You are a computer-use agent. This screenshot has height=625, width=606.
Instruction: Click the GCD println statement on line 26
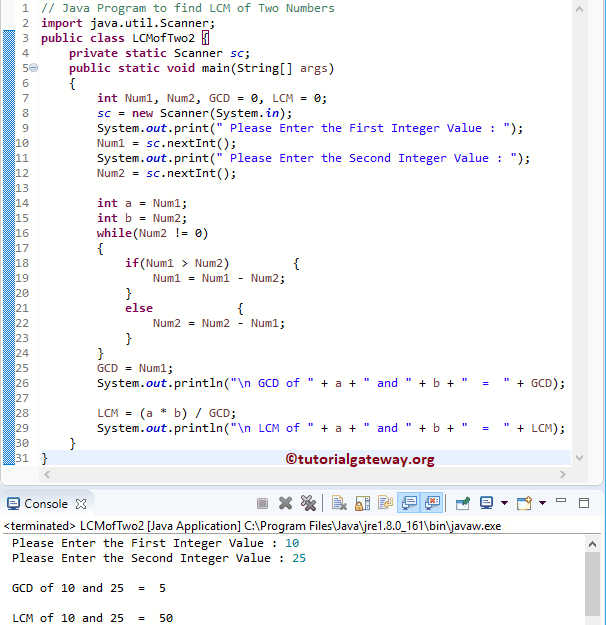point(331,383)
